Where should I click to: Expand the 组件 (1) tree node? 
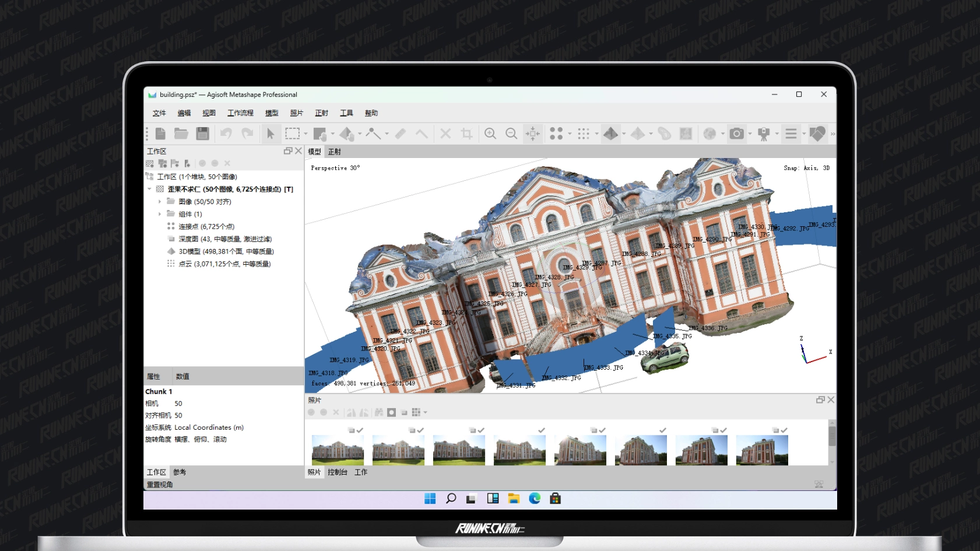(x=160, y=214)
